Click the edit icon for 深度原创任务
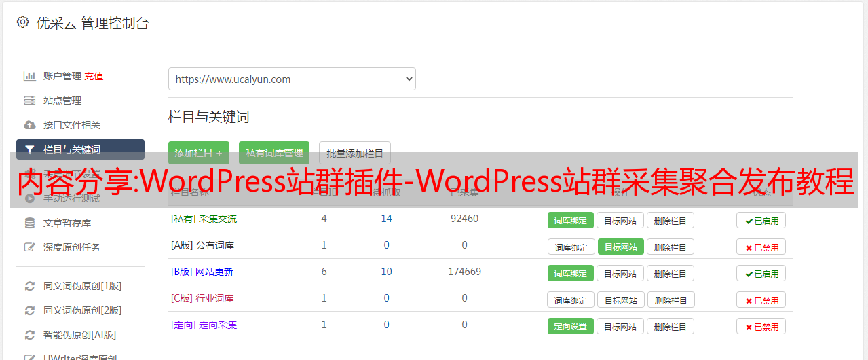 click(29, 247)
